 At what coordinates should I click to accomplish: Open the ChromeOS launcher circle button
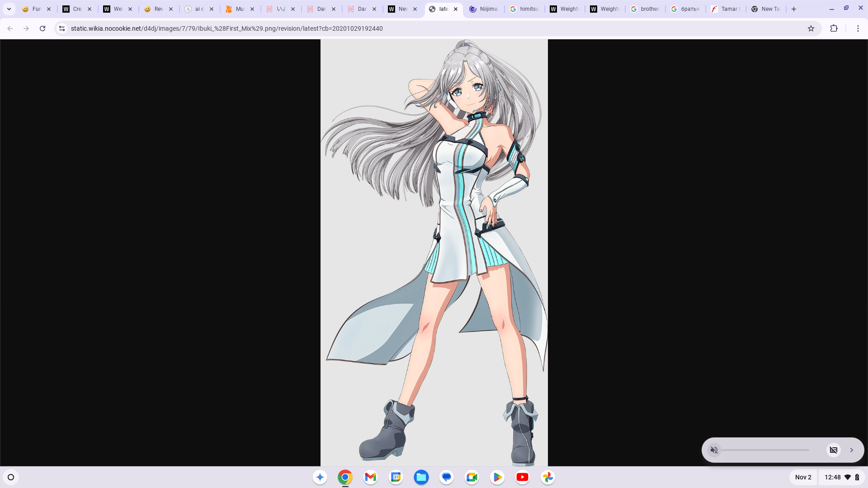point(11,477)
